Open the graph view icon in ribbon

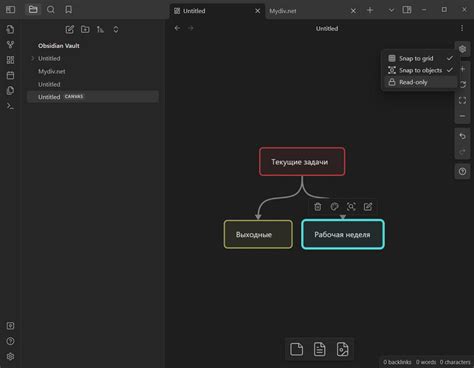pos(10,45)
